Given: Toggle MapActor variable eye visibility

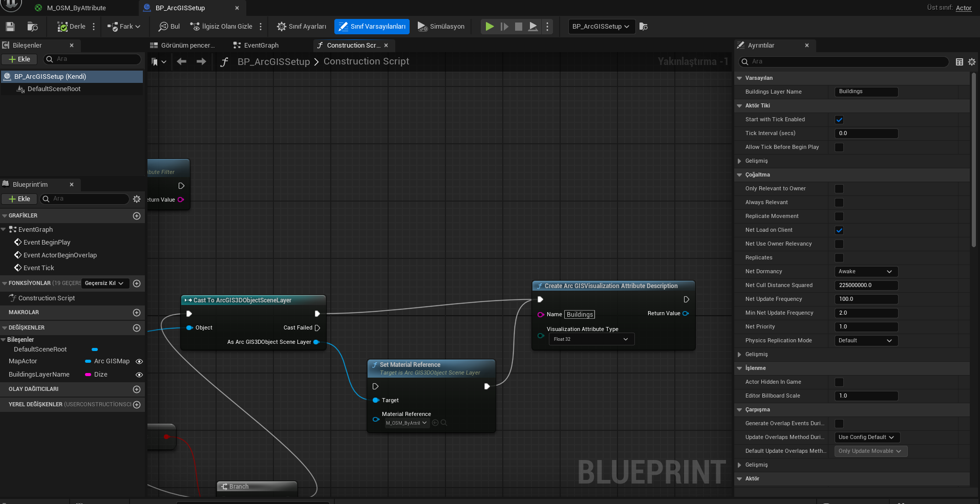Looking at the screenshot, I should tap(139, 361).
